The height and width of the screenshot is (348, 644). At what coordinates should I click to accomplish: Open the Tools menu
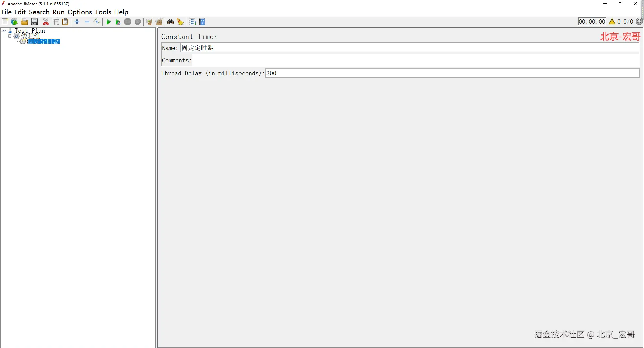tap(103, 12)
